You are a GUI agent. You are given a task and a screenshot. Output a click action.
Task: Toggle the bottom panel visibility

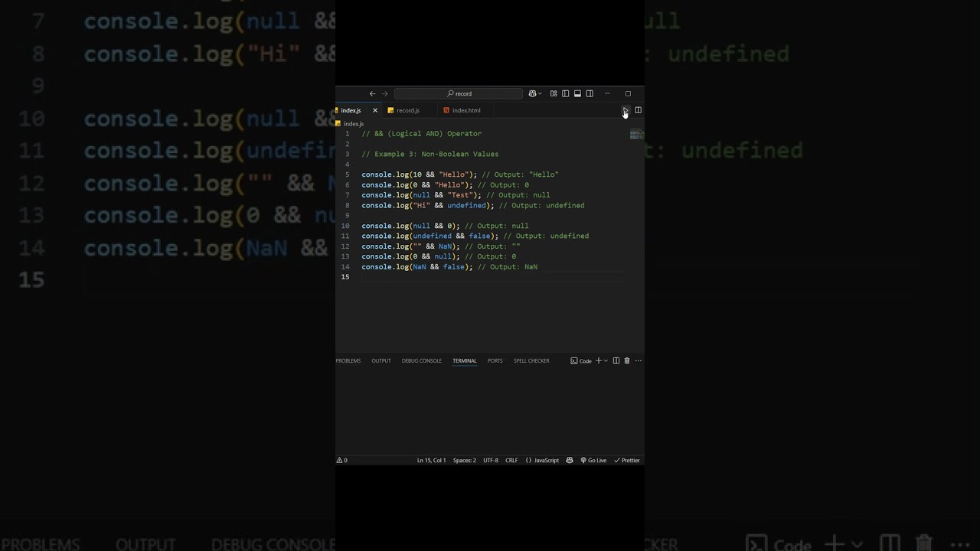[x=577, y=93]
